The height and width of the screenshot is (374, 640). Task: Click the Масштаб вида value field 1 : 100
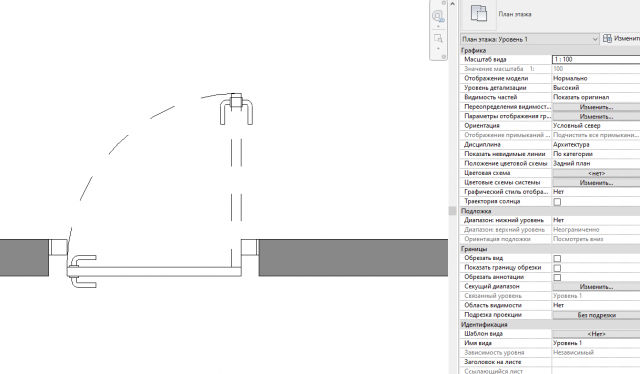point(596,60)
